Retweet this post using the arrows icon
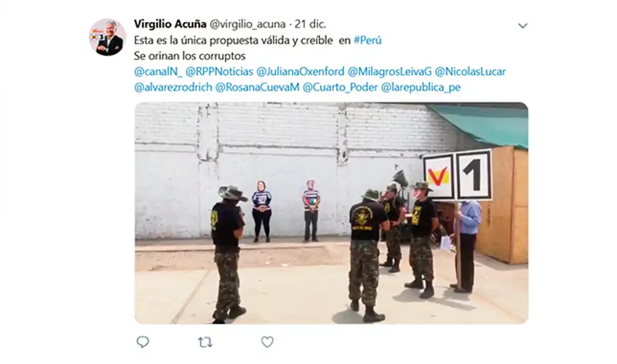The height and width of the screenshot is (364, 617). [x=205, y=342]
